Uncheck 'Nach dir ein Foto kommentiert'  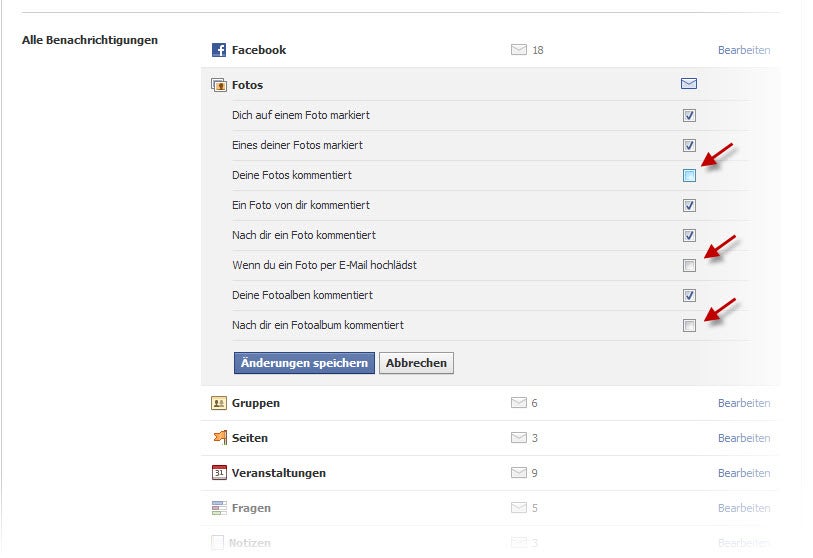[689, 236]
